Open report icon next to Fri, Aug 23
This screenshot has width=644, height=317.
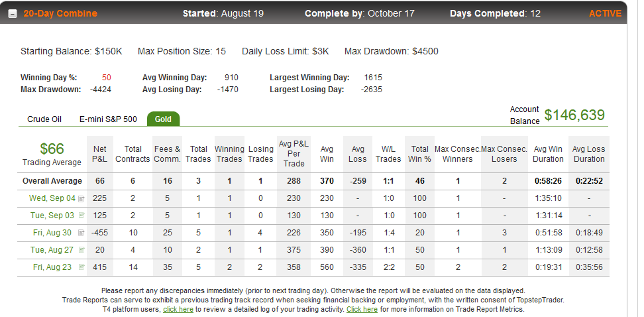tap(81, 267)
